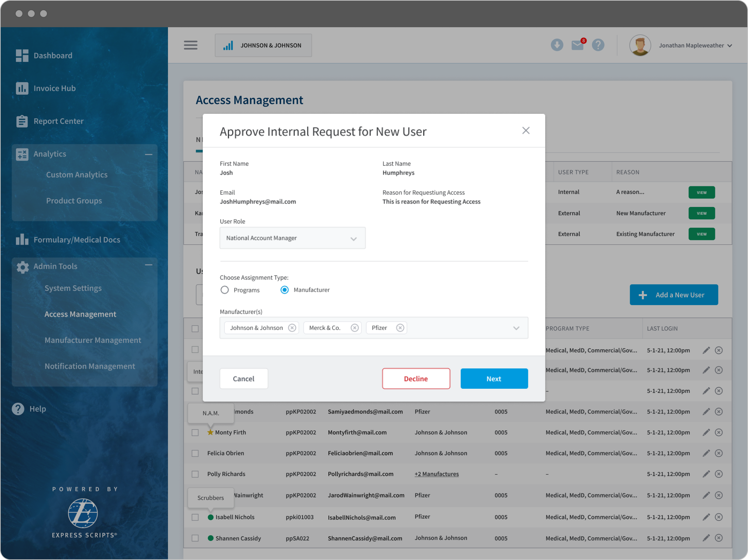Click the Express Scripts logo
This screenshot has height=560, width=748.
click(83, 513)
